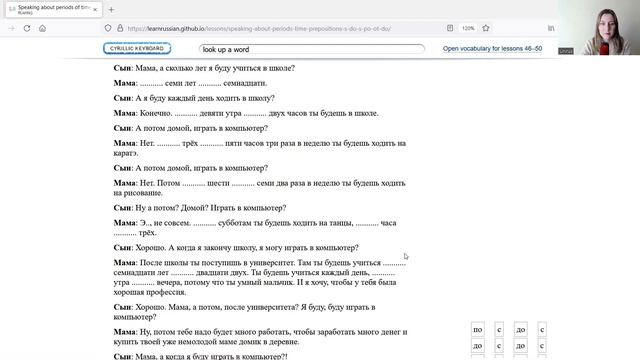Click blank before 'семи два раза в неделю'
640x360 pixels.
243,183
